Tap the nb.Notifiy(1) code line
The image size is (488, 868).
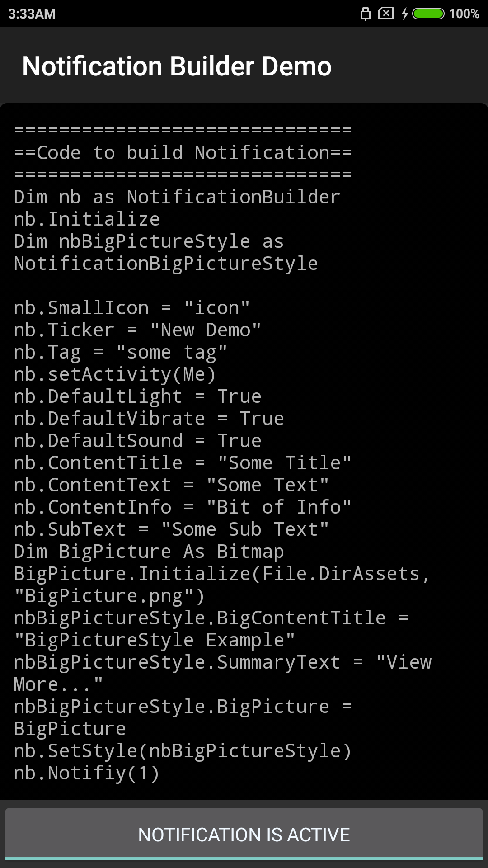click(x=87, y=773)
